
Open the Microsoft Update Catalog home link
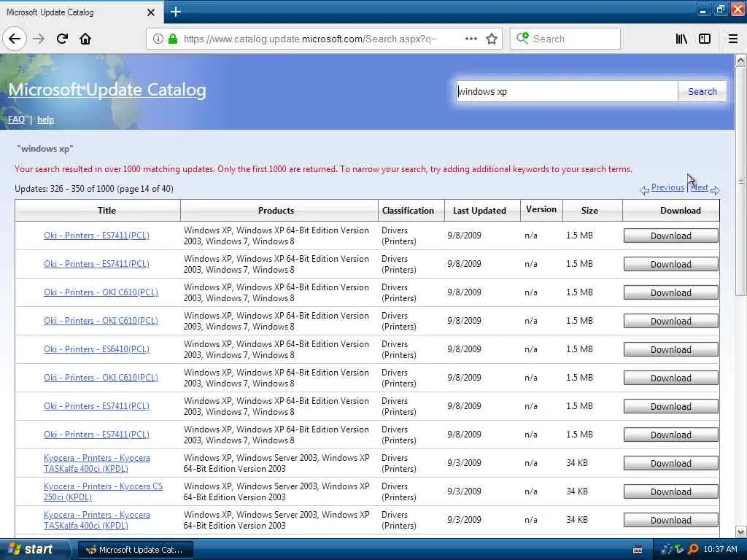pos(107,90)
